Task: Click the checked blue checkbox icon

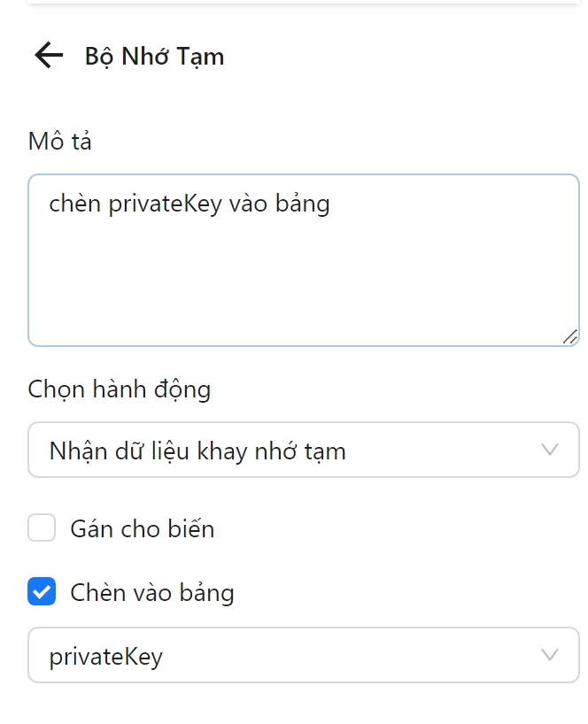Action: click(x=41, y=591)
